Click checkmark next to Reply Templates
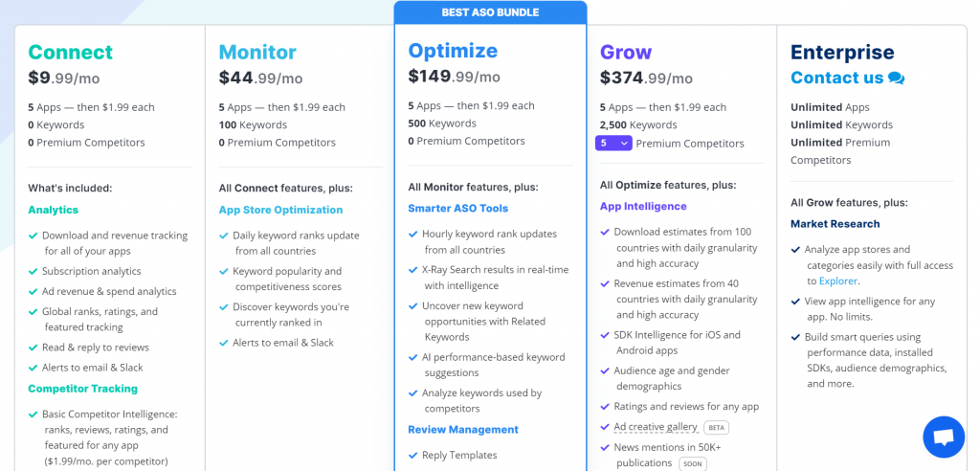Viewport: 980px width, 471px height. point(413,456)
